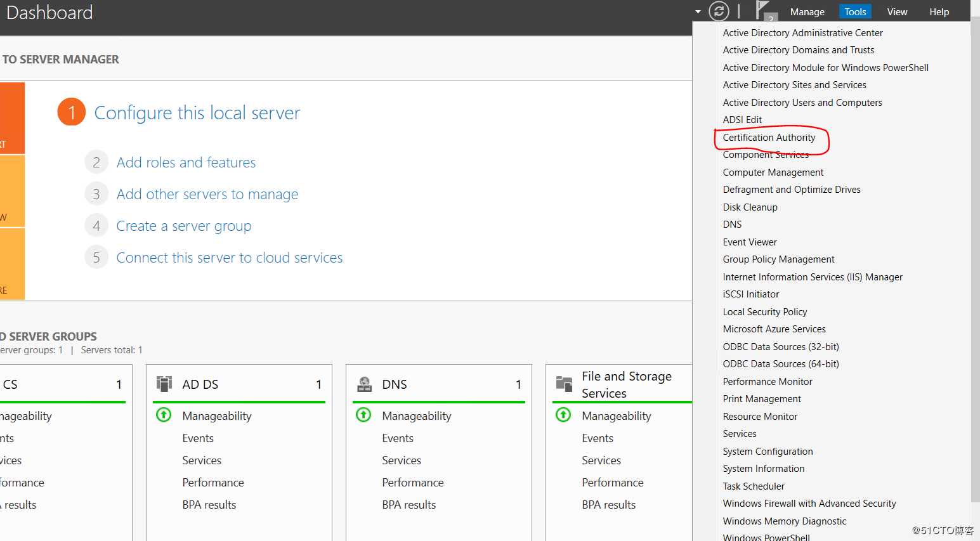
Task: Open Resource Monitor
Action: coord(760,417)
